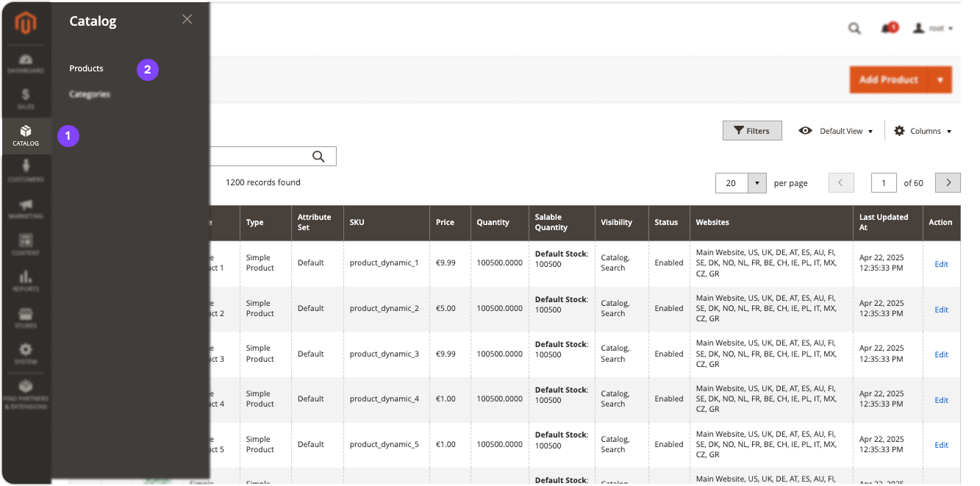Go to the previous page
The height and width of the screenshot is (486, 980).
point(841,183)
